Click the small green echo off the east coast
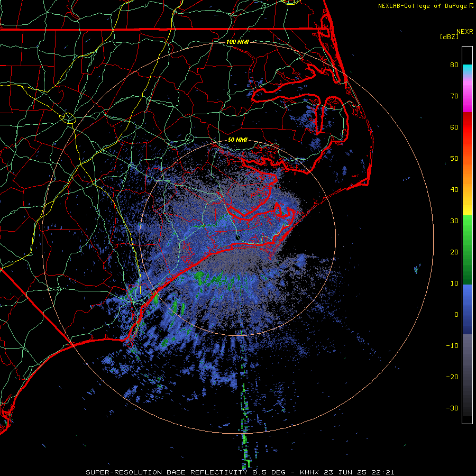 click(x=417, y=269)
